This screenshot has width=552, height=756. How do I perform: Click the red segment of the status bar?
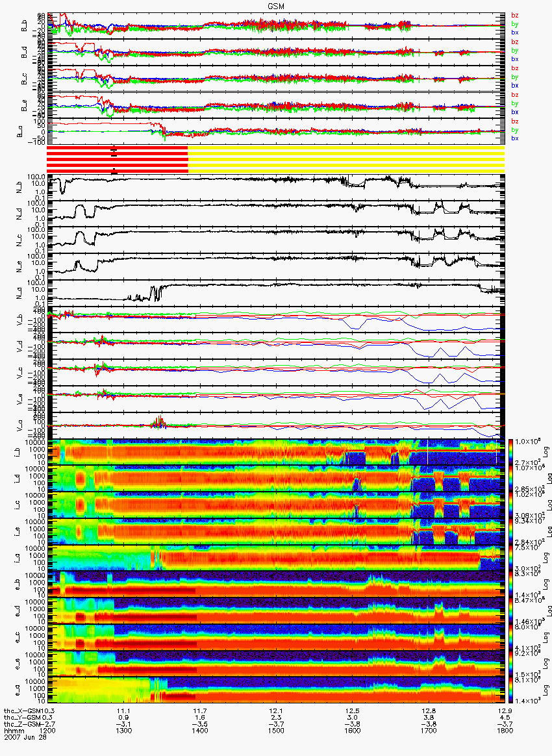point(117,159)
